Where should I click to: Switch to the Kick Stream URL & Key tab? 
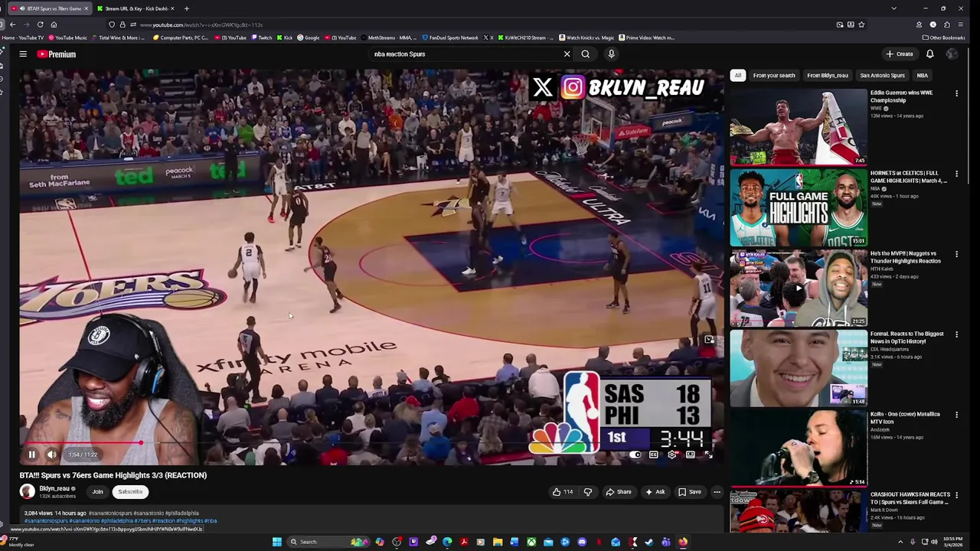[x=136, y=8]
